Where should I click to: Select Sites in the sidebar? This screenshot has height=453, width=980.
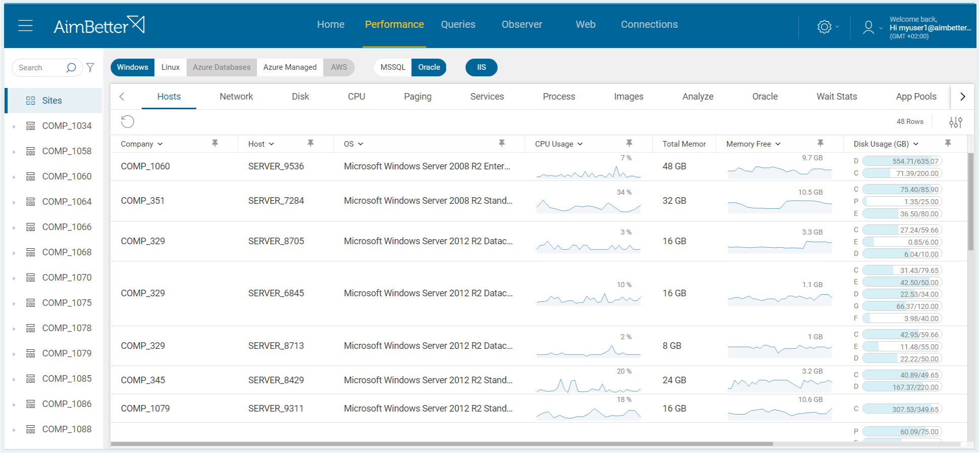click(52, 101)
